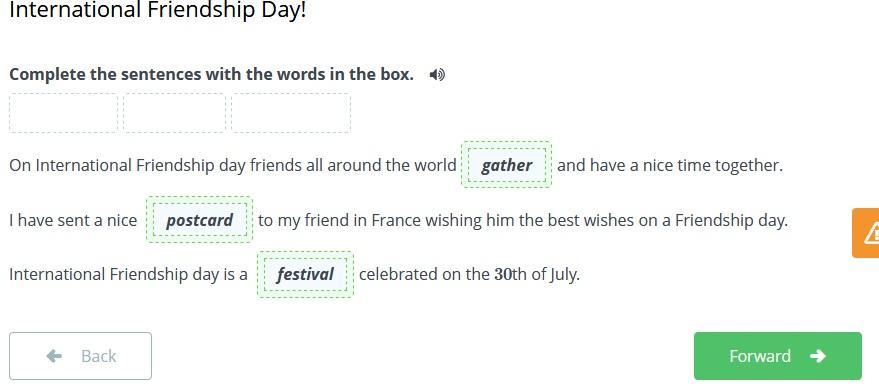Viewport: 879px width, 387px height.
Task: Select the 'gather' word tile
Action: coord(506,165)
